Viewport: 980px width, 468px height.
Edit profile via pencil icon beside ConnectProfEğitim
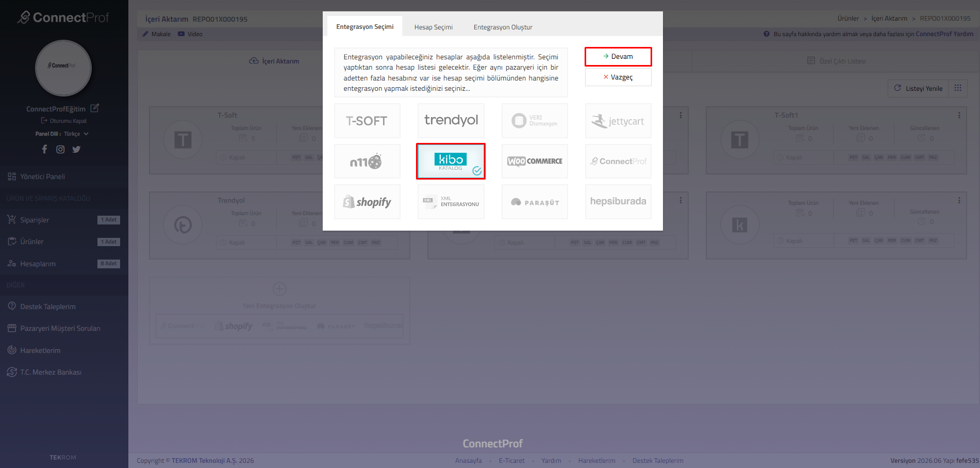tap(95, 108)
